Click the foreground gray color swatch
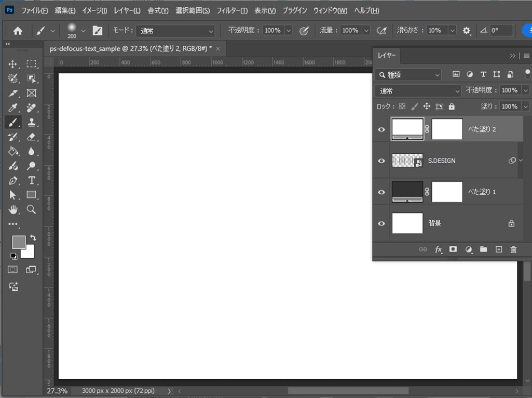The width and height of the screenshot is (532, 398). [x=19, y=242]
